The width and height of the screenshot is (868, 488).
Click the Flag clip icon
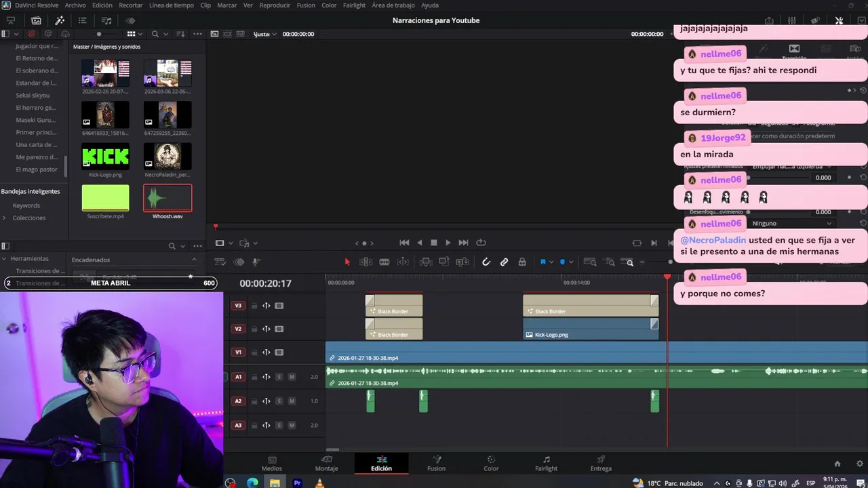(542, 262)
